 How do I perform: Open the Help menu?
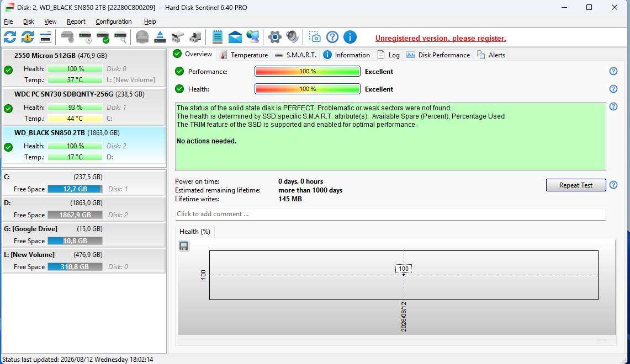[150, 22]
